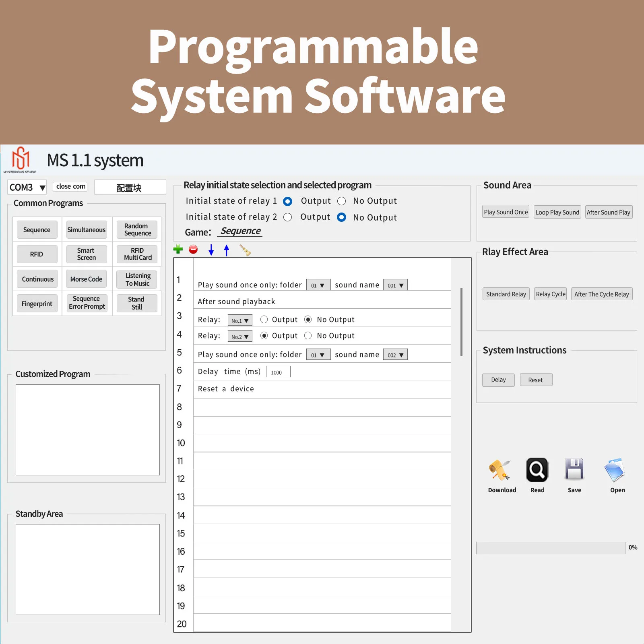Viewport: 644px width, 644px height.
Task: Choose Output radio in step 4 relay row
Action: (264, 335)
